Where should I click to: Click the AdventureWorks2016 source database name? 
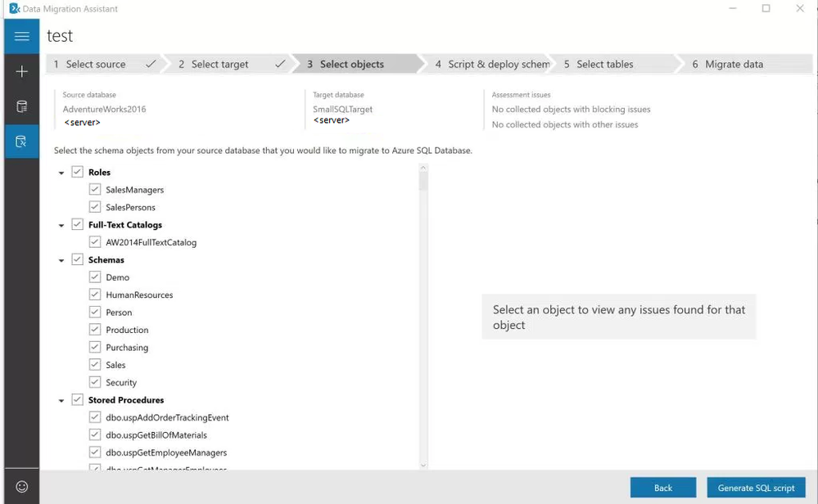click(x=104, y=109)
